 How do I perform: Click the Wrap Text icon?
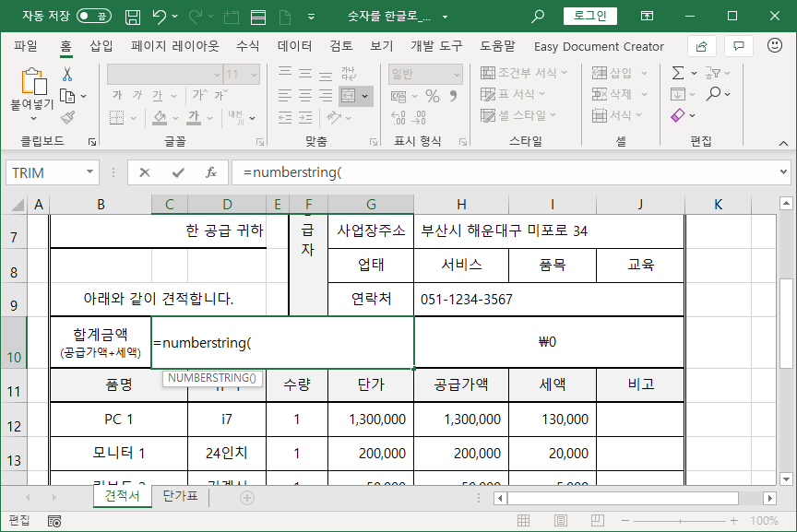[x=349, y=74]
